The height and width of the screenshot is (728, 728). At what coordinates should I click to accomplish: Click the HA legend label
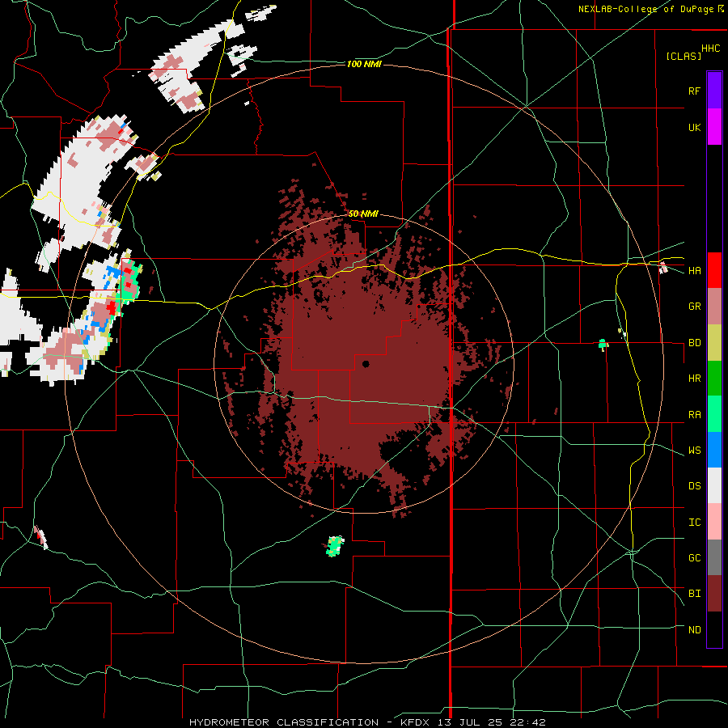click(x=694, y=270)
